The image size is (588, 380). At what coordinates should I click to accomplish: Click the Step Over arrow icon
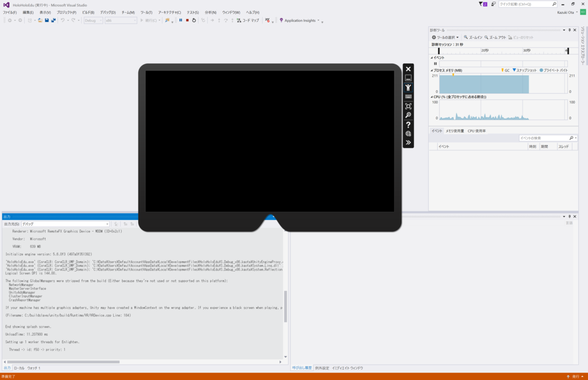click(226, 20)
